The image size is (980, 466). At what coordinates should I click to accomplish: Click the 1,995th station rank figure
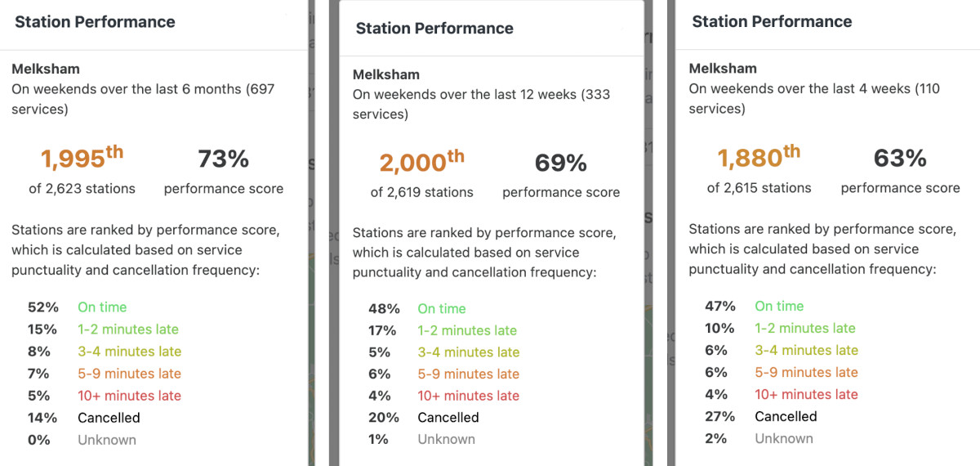[82, 159]
